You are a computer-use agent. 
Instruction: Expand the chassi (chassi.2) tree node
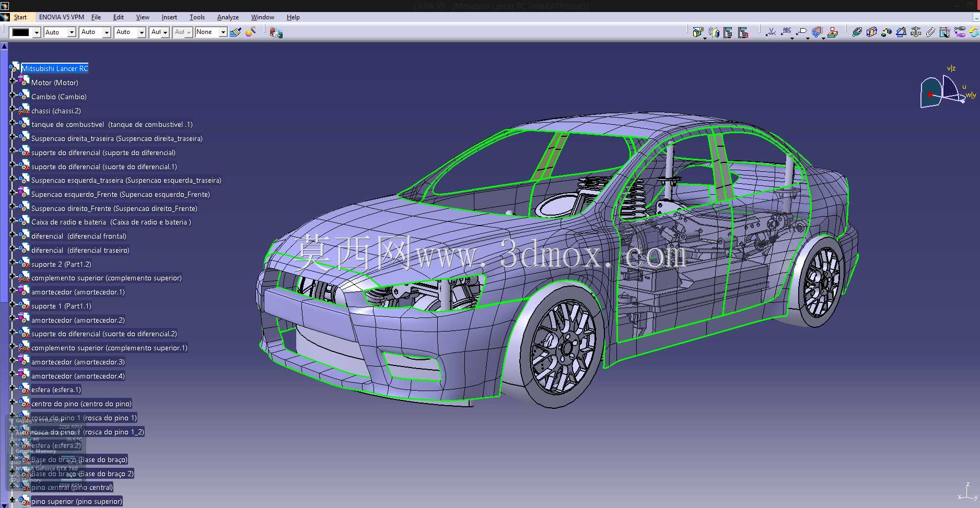[x=13, y=110]
